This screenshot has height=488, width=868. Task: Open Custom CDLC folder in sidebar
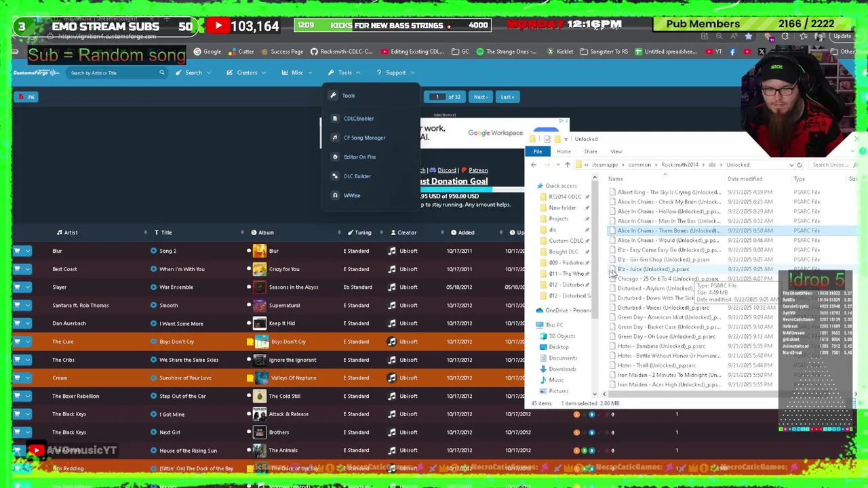566,241
